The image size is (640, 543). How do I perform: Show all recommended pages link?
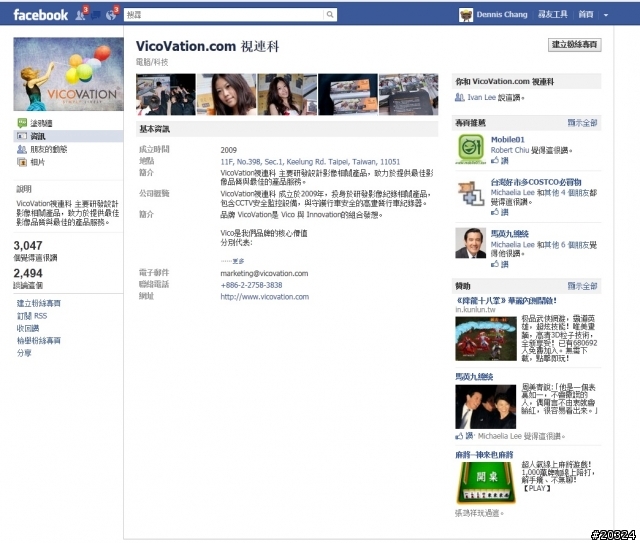[x=582, y=123]
